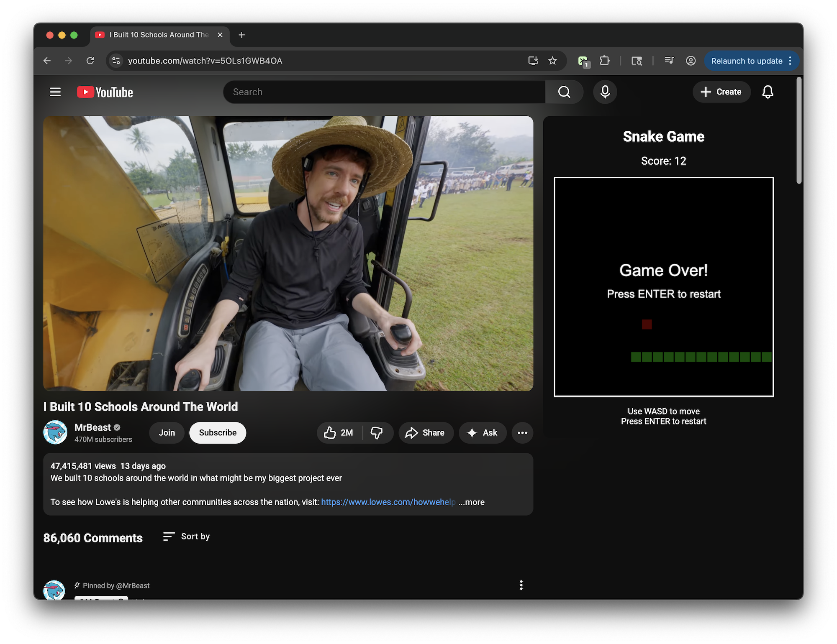The height and width of the screenshot is (644, 837).
Task: Click the YouTube logo
Action: click(105, 92)
